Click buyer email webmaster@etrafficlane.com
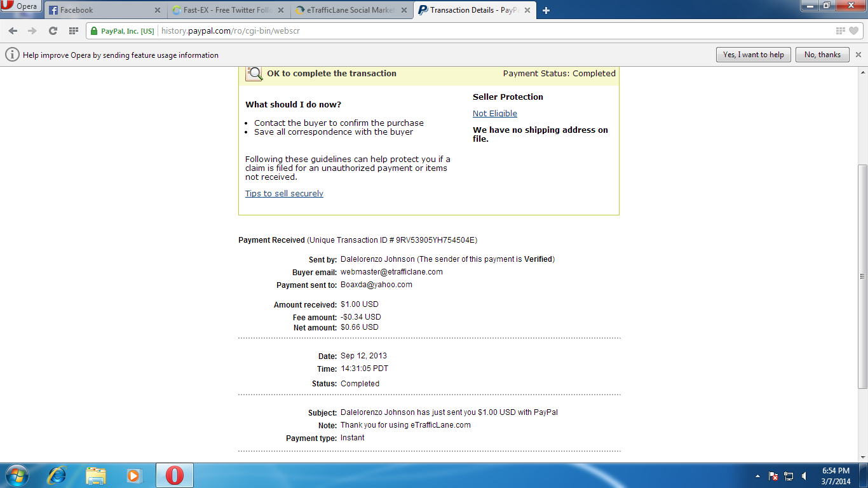Image resolution: width=868 pixels, height=488 pixels. 391,272
